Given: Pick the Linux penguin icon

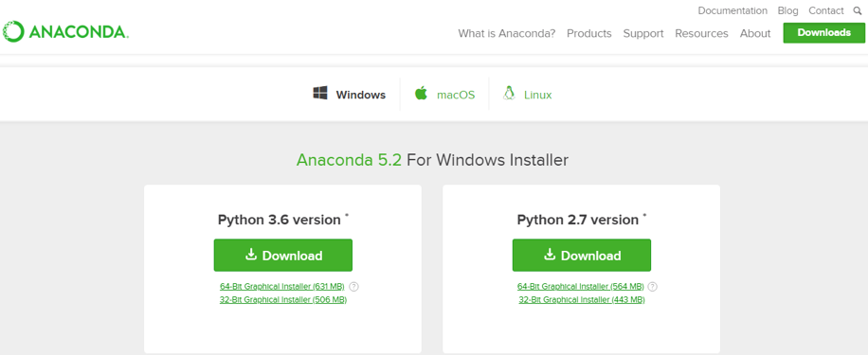Looking at the screenshot, I should (509, 93).
